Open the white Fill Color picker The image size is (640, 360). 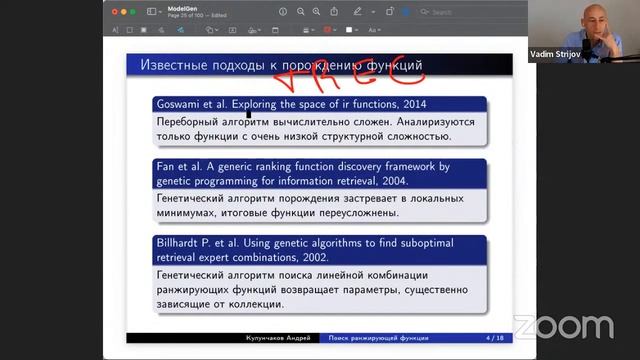(x=351, y=30)
